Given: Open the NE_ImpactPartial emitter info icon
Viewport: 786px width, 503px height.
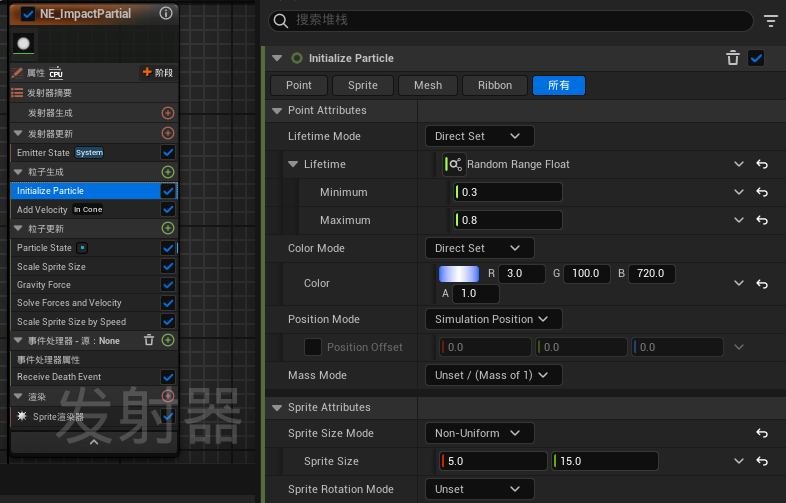Looking at the screenshot, I should pyautogui.click(x=166, y=13).
